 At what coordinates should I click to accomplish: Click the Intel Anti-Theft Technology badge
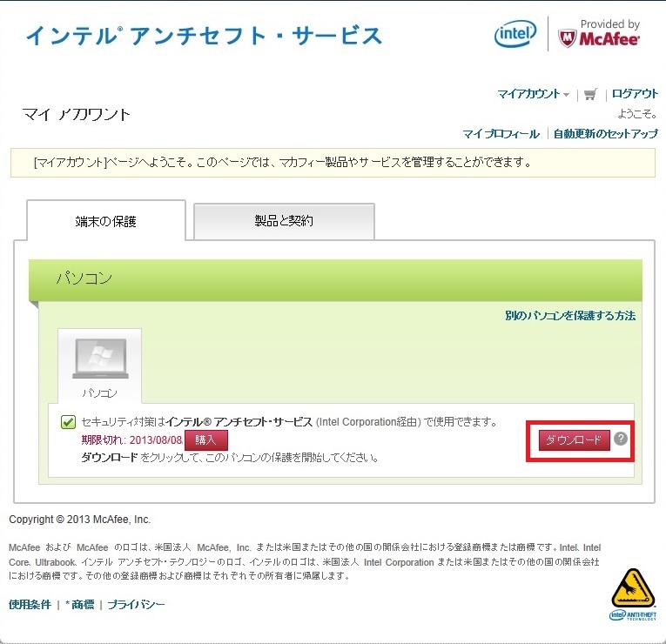click(x=633, y=594)
